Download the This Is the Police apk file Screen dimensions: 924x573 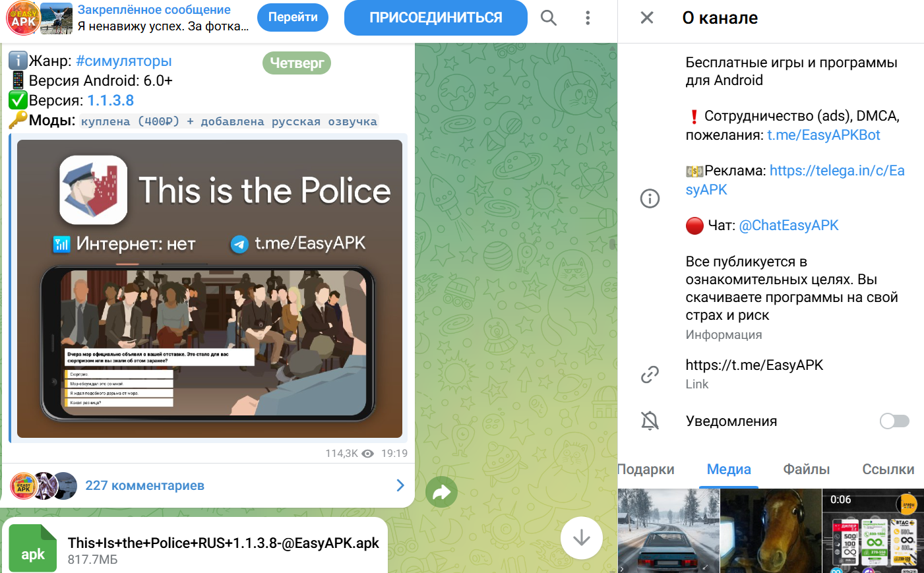[x=32, y=549]
